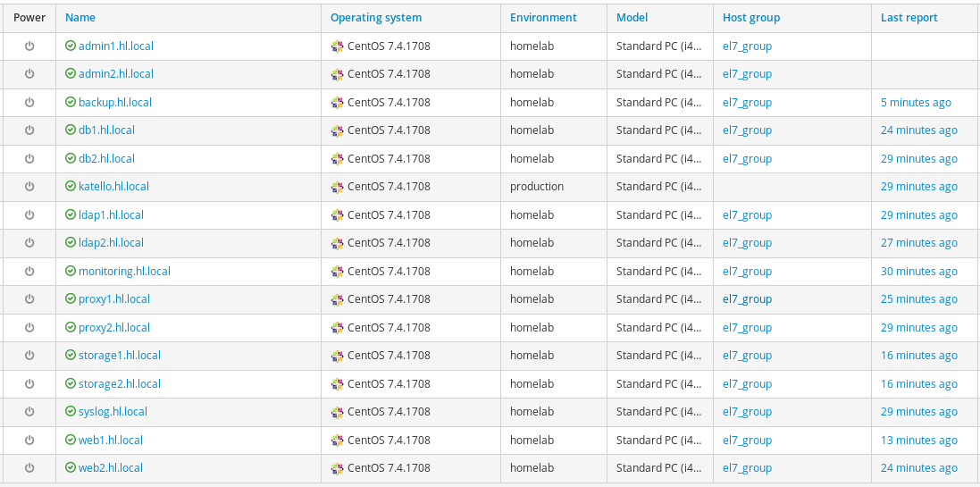This screenshot has height=487, width=980.
Task: Click power icon for admin1.hl.local
Action: pos(29,46)
